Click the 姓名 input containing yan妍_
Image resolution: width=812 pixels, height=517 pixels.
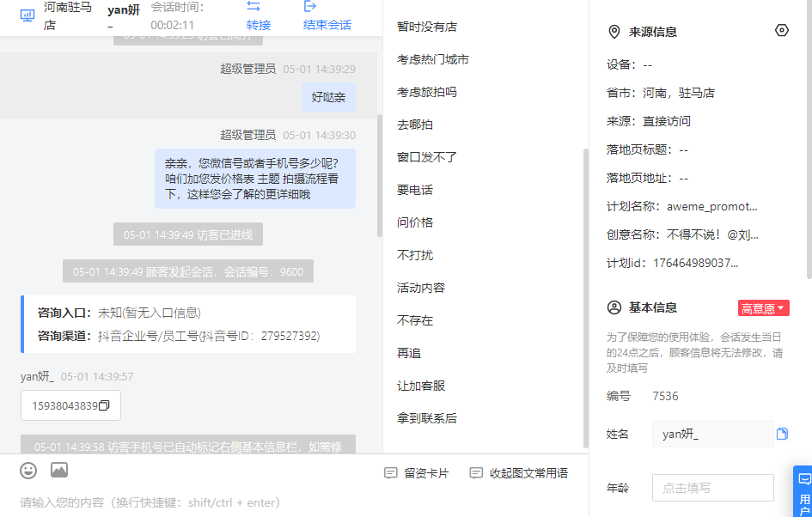click(713, 434)
